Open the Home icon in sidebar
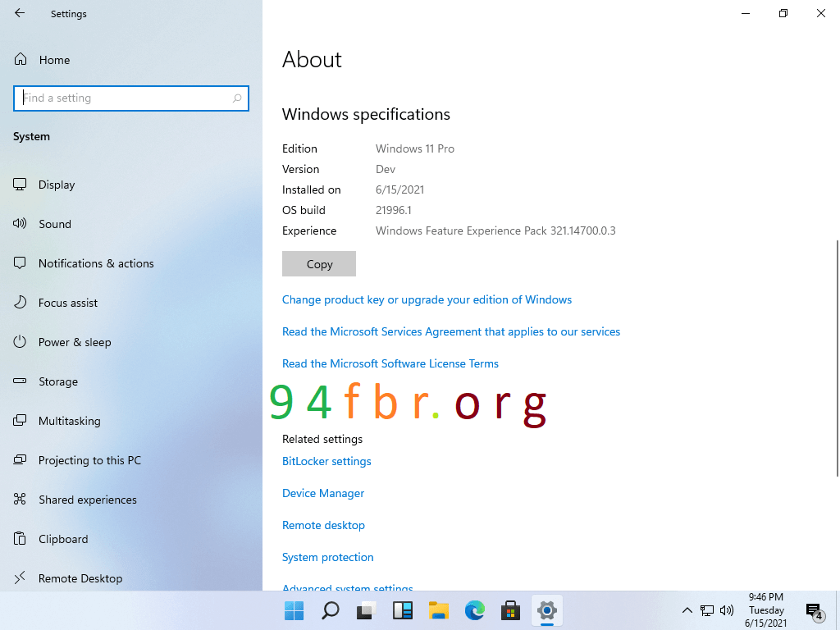Viewport: 840px width, 630px height. click(21, 59)
